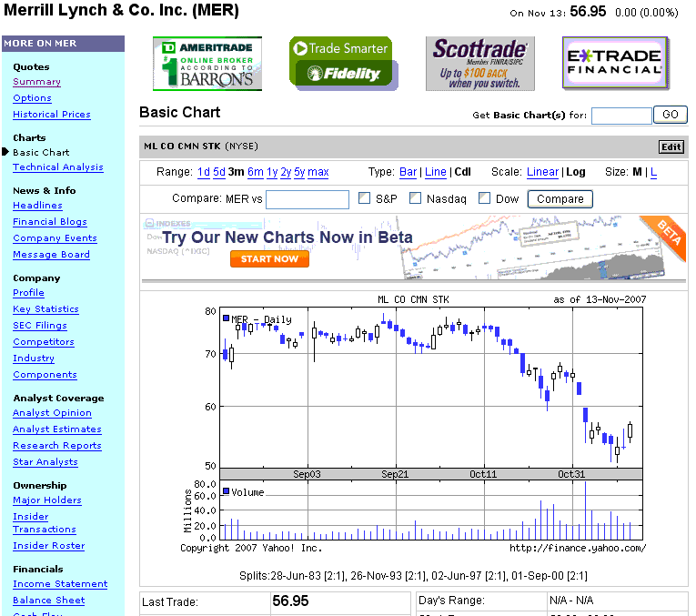Check the Dow comparison checkbox
696x616 pixels.
(x=484, y=198)
